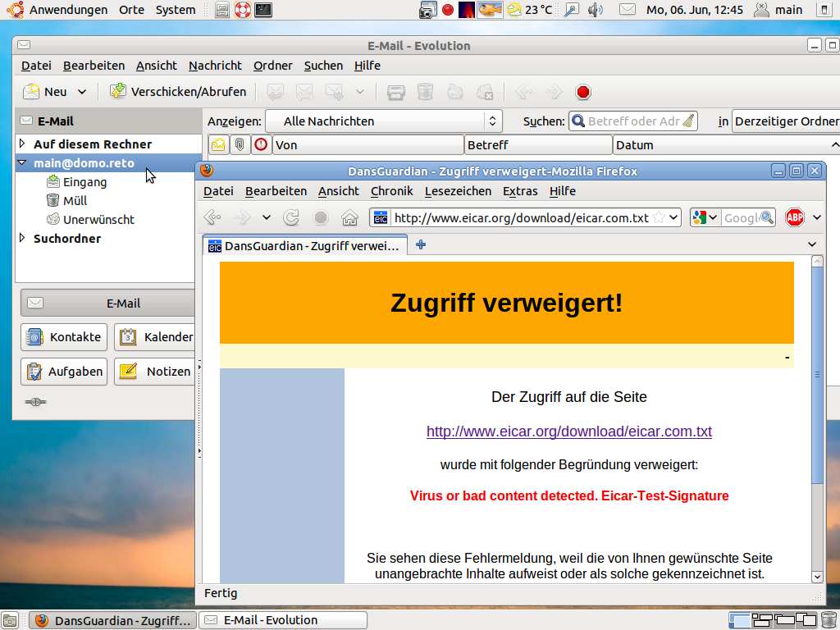Click the volume speaker icon in top panel
The width and height of the screenshot is (840, 630).
(596, 10)
